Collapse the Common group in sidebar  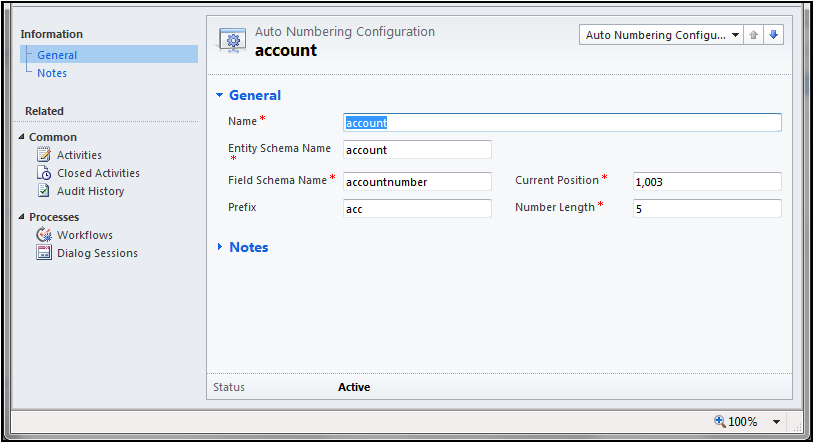[21, 137]
